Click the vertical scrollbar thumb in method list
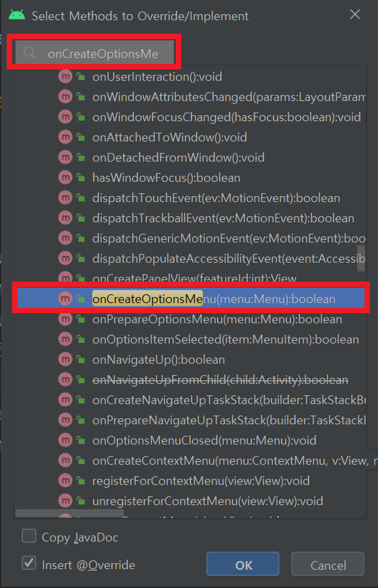This screenshot has width=378, height=588. [360, 258]
